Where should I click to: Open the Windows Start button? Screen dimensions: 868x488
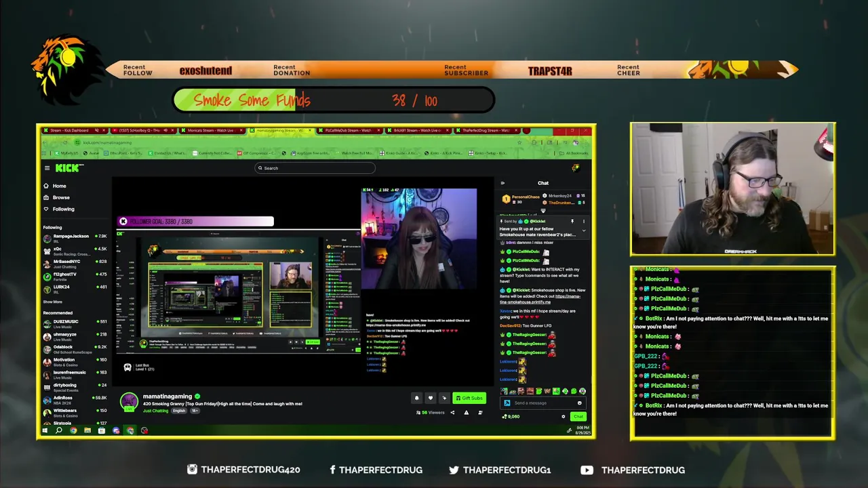[x=45, y=430]
